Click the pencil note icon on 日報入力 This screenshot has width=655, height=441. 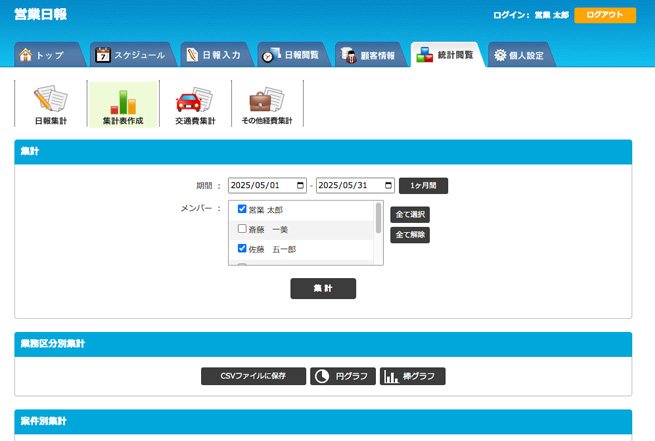click(192, 55)
